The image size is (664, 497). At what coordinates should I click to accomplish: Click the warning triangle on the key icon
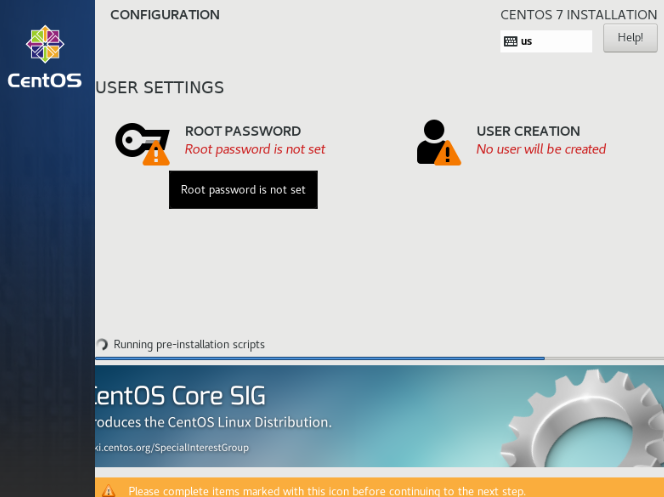point(156,153)
